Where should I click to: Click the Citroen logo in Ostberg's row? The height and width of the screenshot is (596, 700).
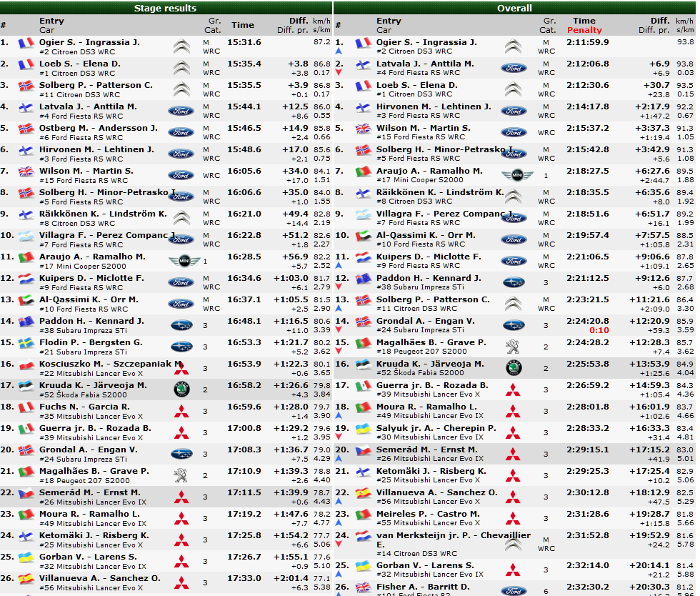coord(181,133)
